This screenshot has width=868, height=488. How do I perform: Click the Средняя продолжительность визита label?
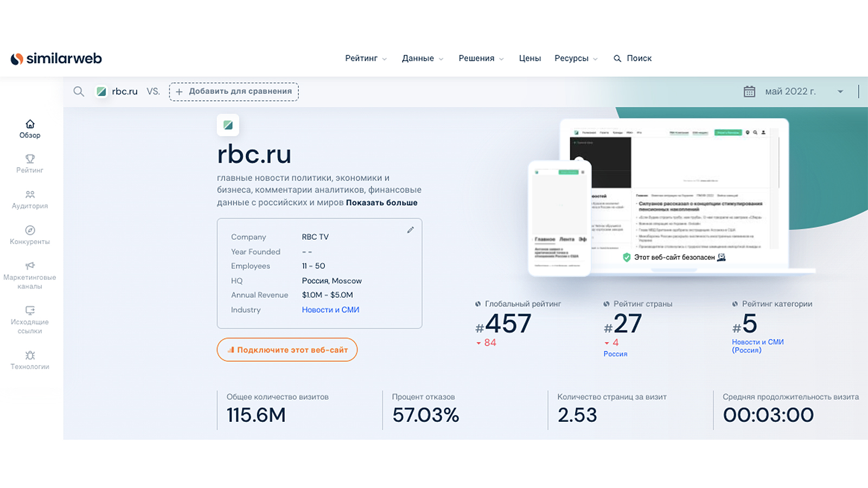791,397
